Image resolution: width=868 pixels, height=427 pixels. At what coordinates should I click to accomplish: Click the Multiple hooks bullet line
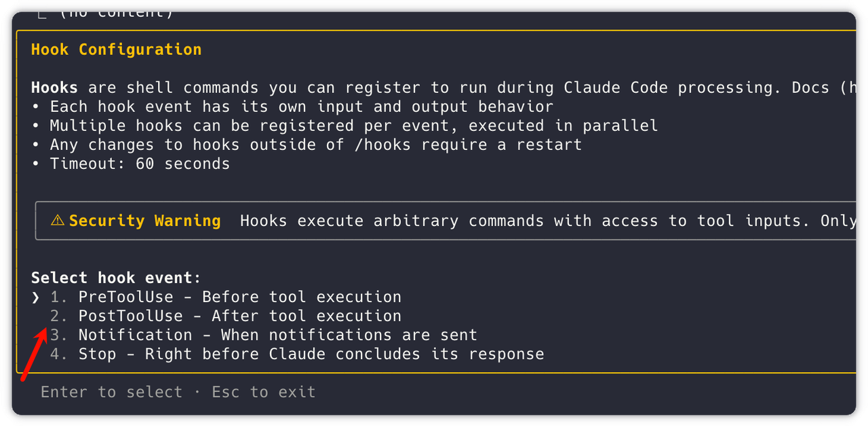pos(353,126)
